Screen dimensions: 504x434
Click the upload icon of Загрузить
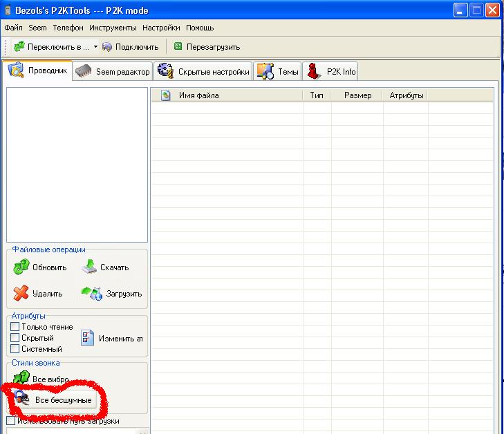pos(92,293)
